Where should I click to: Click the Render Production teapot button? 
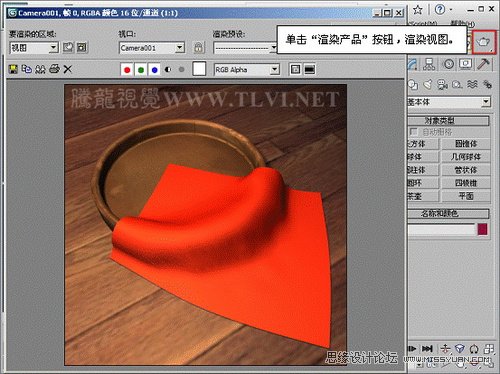pos(484,42)
